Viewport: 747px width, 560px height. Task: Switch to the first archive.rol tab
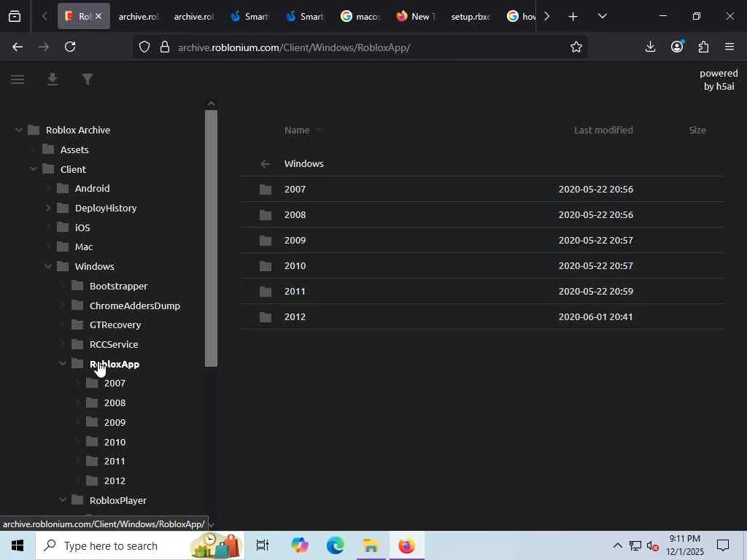[138, 17]
